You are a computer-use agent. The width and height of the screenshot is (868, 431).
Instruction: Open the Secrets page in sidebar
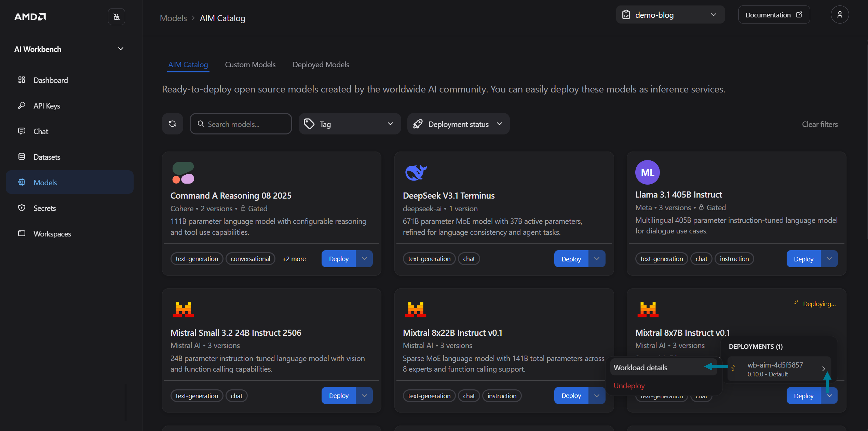tap(44, 208)
